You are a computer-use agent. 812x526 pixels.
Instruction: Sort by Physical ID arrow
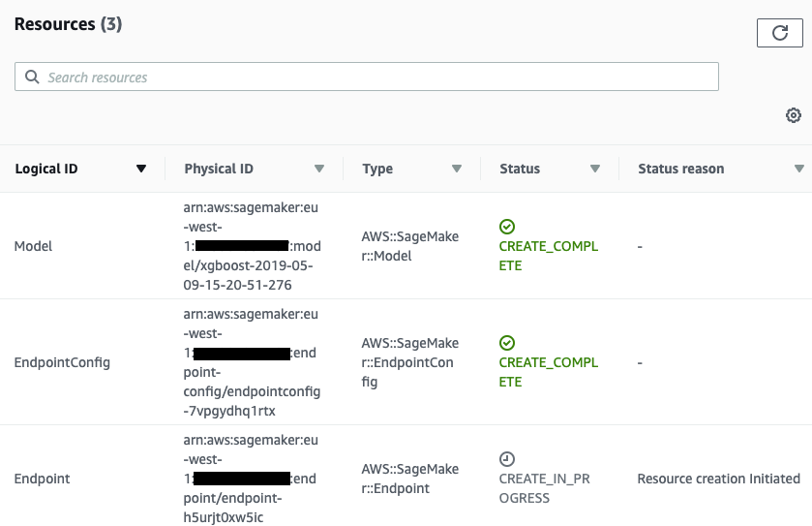pyautogui.click(x=319, y=169)
